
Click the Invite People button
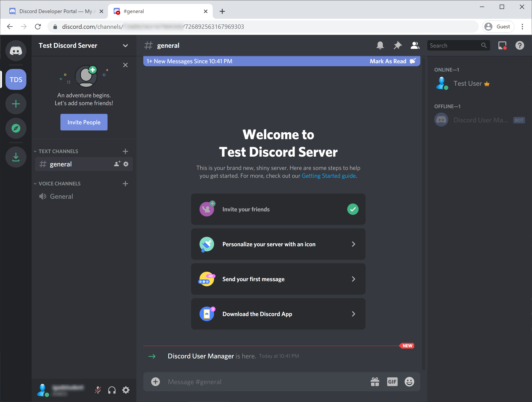click(84, 122)
